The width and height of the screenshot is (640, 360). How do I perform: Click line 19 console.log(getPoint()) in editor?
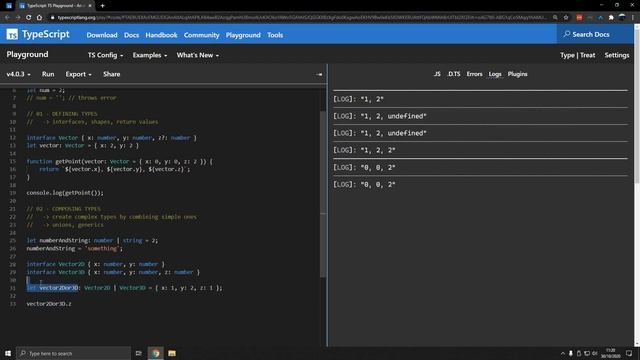tap(65, 193)
